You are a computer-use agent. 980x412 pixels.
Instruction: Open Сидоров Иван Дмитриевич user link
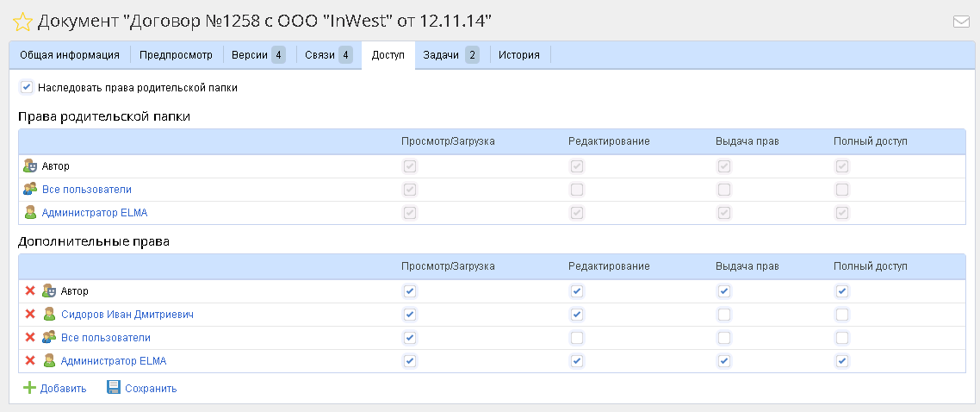[127, 315]
